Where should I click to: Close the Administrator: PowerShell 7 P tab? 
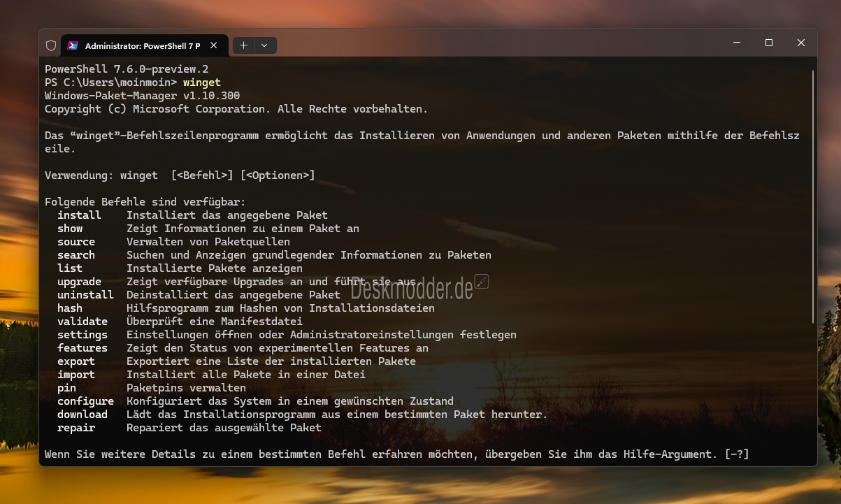[x=214, y=45]
